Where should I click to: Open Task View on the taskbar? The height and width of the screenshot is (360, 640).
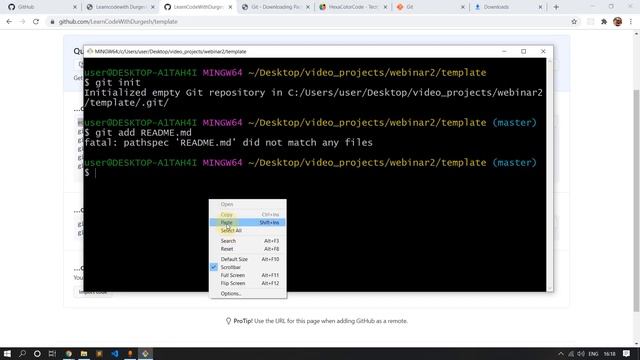click(x=52, y=353)
